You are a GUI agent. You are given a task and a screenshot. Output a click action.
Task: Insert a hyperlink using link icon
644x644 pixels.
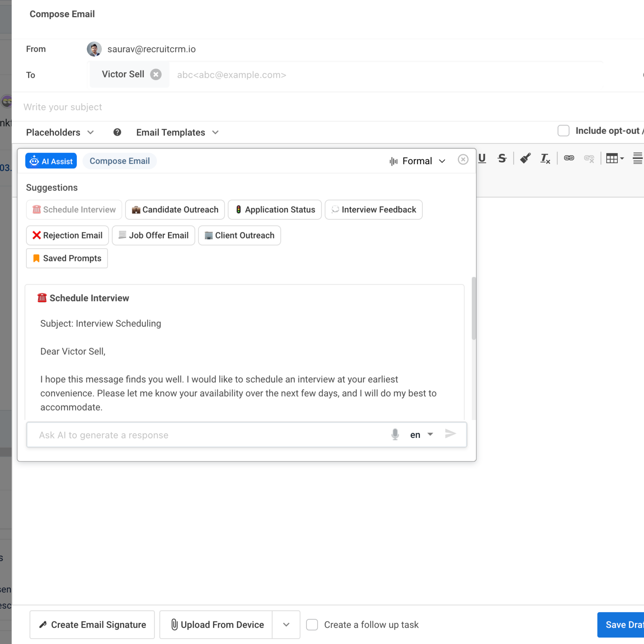coord(569,158)
